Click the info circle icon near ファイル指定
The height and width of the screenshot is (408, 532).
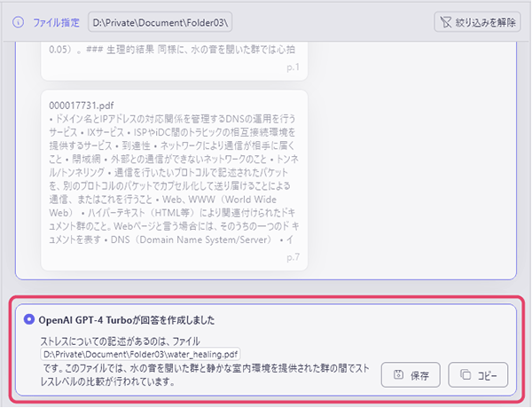(18, 23)
